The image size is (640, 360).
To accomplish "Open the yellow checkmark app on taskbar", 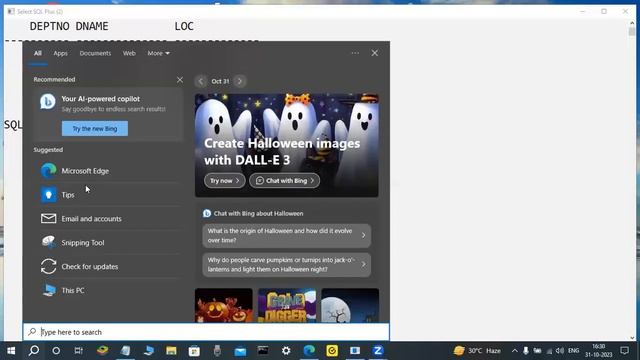I will tap(332, 351).
